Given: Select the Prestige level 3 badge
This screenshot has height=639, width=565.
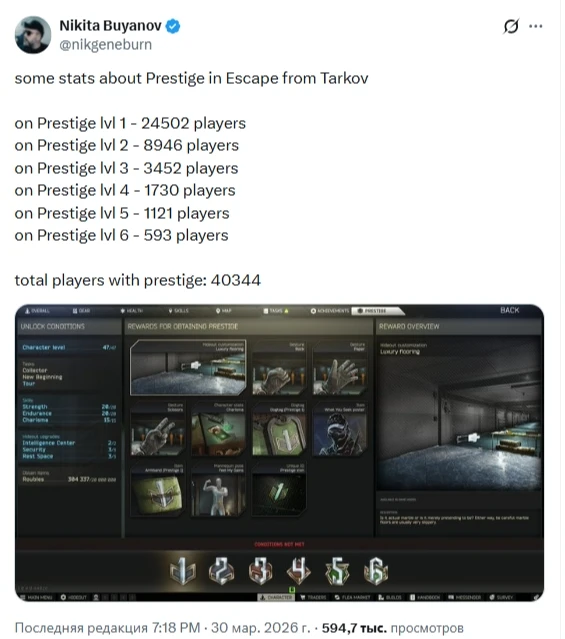Looking at the screenshot, I should click(x=260, y=571).
